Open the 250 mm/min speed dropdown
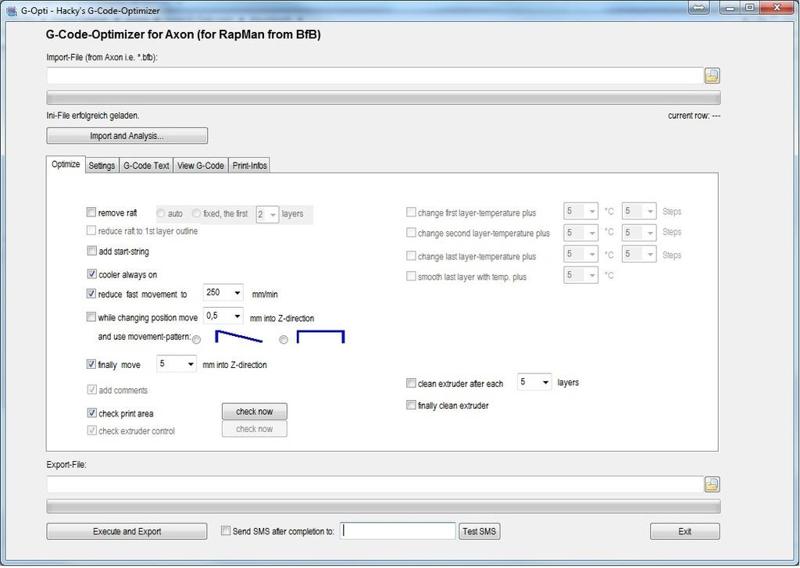The height and width of the screenshot is (568, 800). [237, 293]
